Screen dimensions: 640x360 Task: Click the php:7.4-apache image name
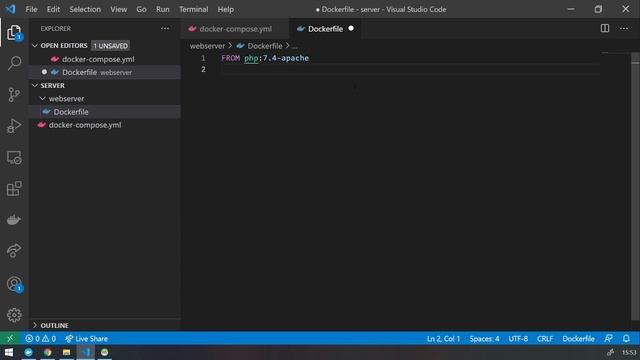[276, 58]
